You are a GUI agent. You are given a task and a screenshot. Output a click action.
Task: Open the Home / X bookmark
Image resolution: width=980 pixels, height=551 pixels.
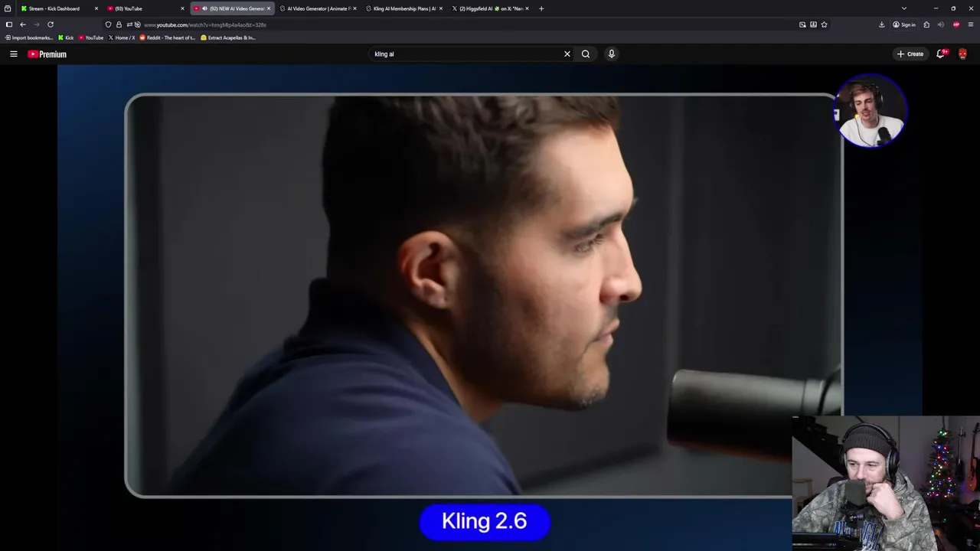point(122,37)
